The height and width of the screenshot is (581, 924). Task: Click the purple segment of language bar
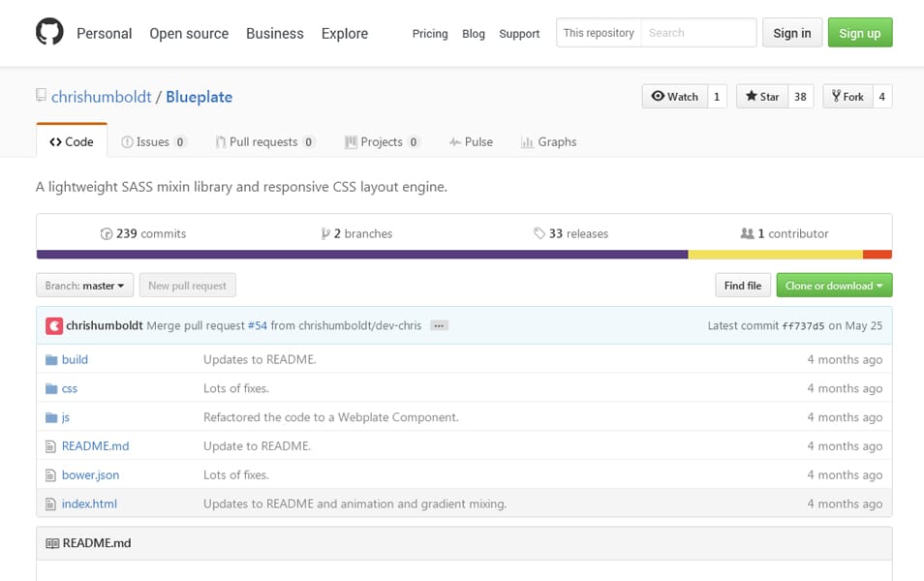point(362,255)
